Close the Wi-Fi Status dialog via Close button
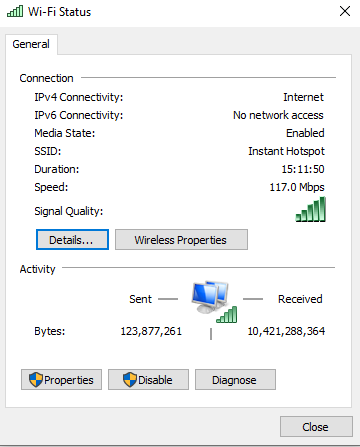This screenshot has width=360, height=447. click(x=316, y=426)
